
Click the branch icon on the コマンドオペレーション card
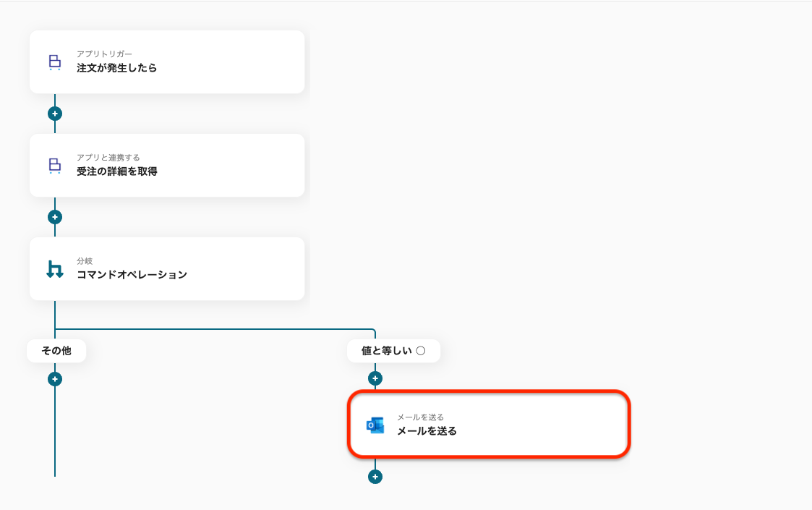tap(55, 269)
